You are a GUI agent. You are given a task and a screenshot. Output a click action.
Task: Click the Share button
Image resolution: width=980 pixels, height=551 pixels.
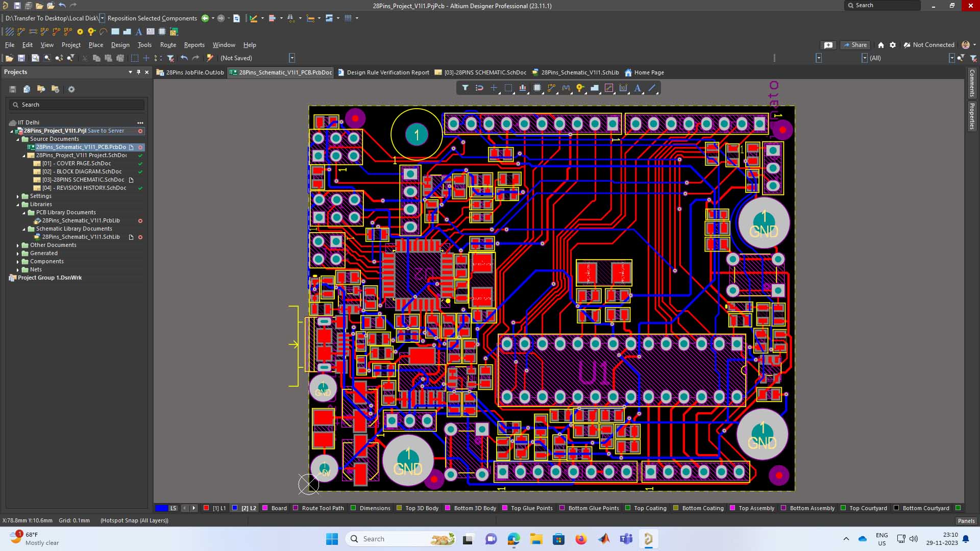pyautogui.click(x=855, y=45)
